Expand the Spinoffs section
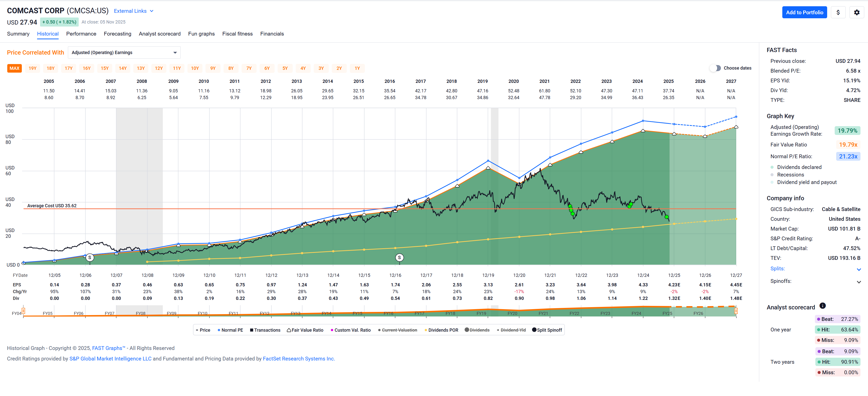The width and height of the screenshot is (868, 396). (x=858, y=282)
